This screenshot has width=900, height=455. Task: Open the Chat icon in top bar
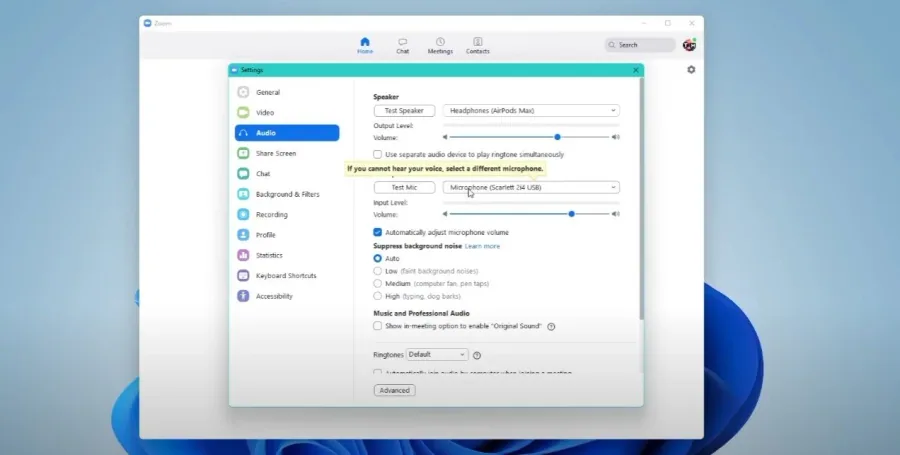[x=402, y=42]
